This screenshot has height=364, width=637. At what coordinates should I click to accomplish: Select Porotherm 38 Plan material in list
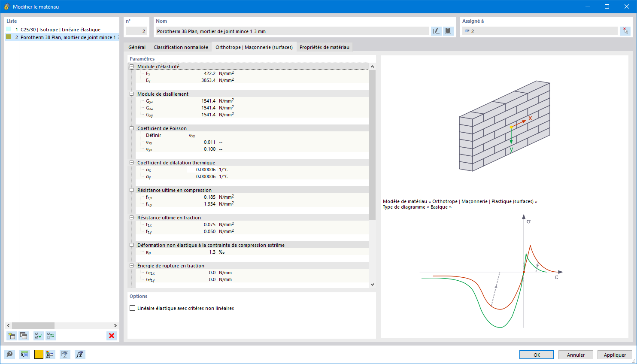[62, 37]
